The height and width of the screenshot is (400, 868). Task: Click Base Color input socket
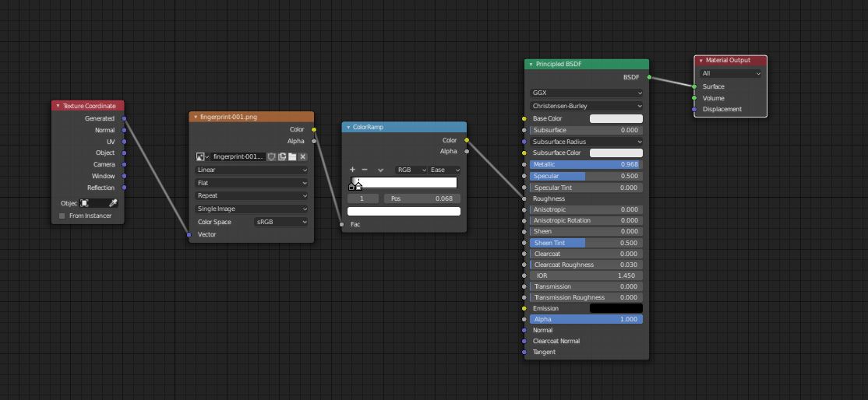coord(524,118)
